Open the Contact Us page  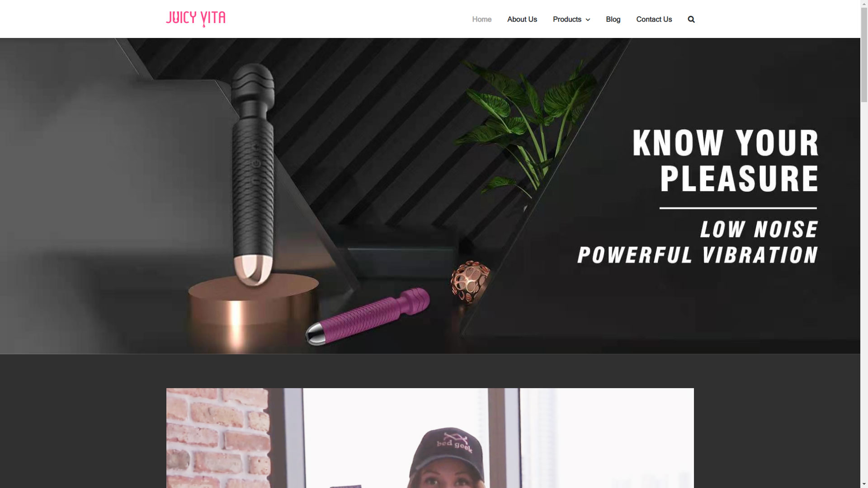(x=654, y=19)
